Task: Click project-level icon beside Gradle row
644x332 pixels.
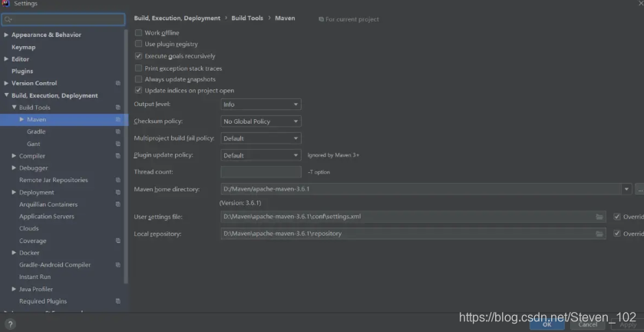Action: (118, 131)
